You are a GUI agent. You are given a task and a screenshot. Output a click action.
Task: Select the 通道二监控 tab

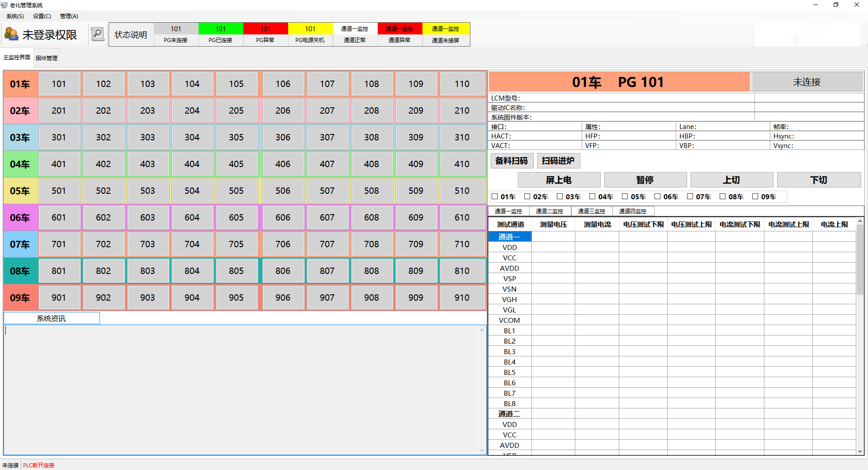pos(549,211)
